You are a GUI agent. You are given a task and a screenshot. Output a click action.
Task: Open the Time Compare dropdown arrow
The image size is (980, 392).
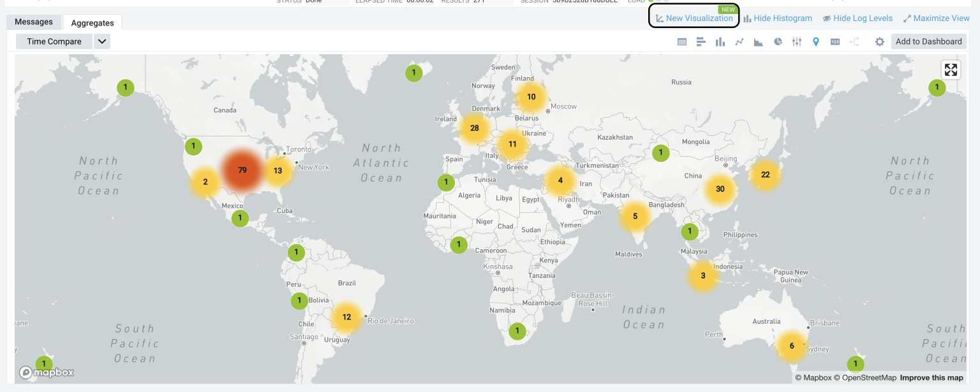click(102, 41)
